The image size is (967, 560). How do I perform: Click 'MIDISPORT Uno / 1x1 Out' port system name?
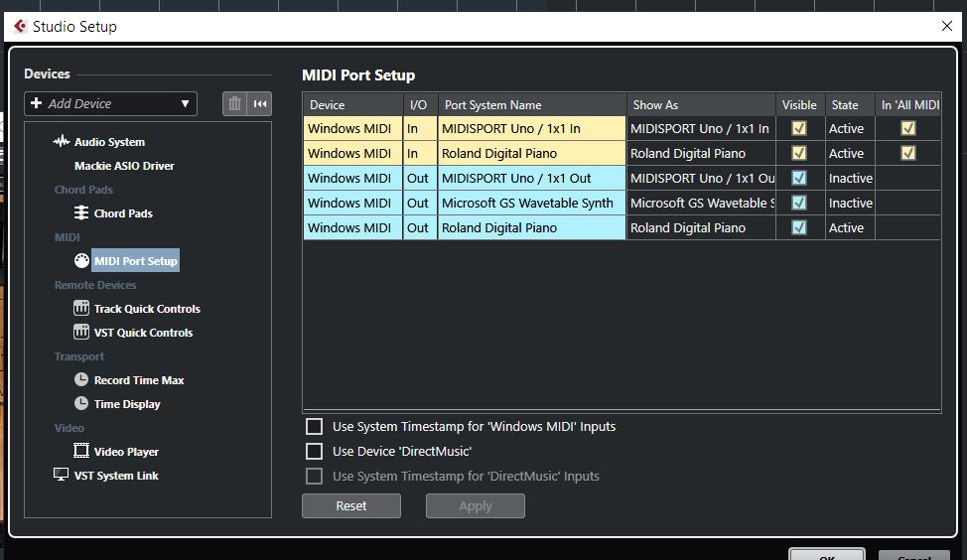[532, 178]
